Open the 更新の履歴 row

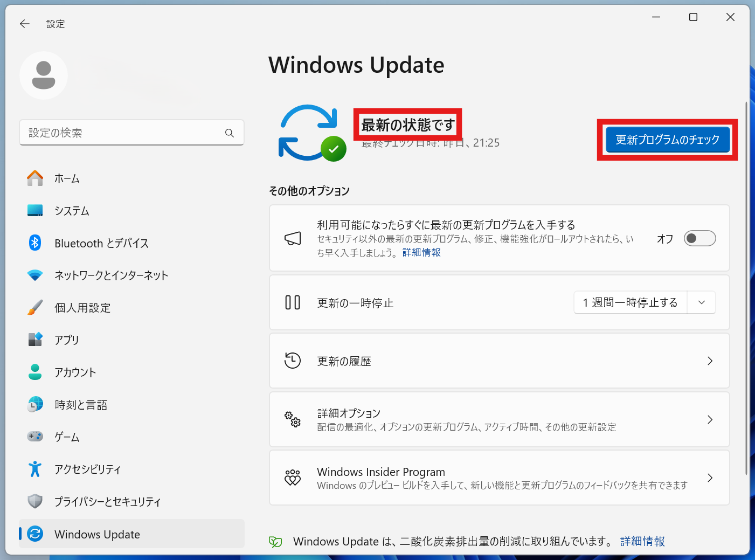(500, 361)
